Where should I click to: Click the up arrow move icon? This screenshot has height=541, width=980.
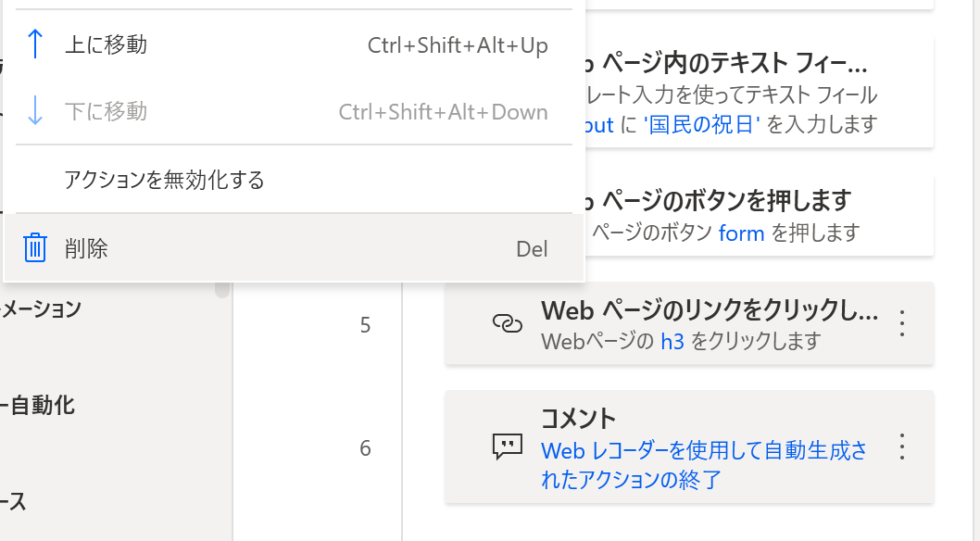pos(35,45)
